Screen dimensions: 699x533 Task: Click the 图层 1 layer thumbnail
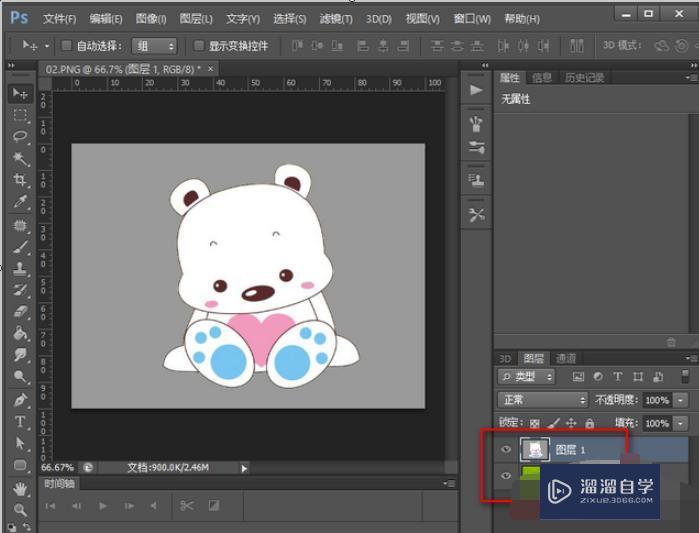(x=534, y=450)
